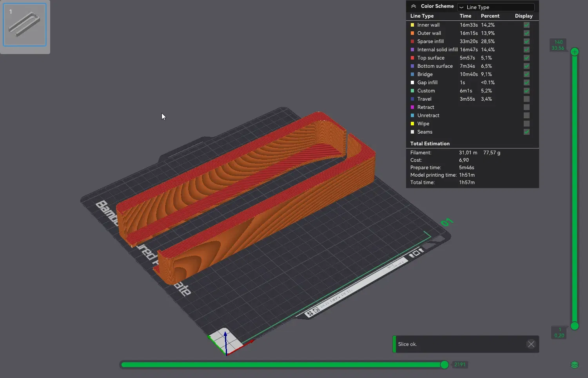Enable Unretract display checkbox
The image size is (588, 378).
[526, 115]
